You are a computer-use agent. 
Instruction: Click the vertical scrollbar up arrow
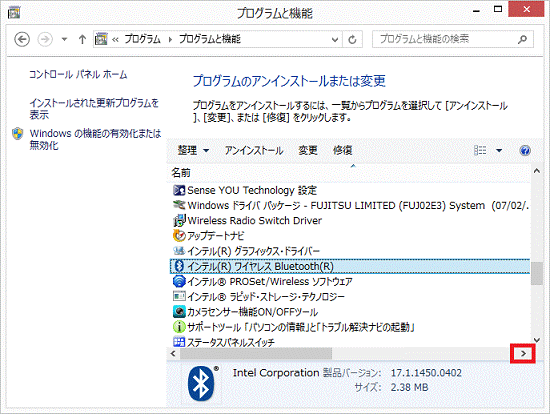(537, 171)
